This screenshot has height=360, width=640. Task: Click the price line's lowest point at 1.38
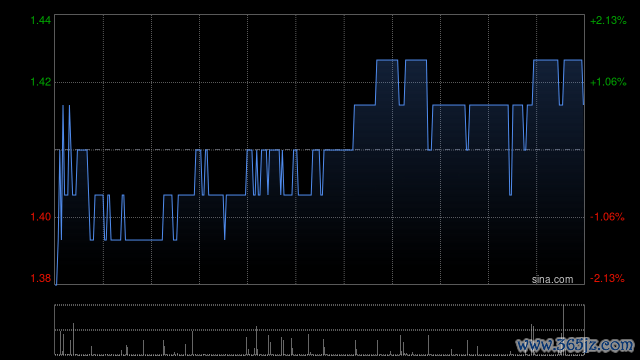56,284
